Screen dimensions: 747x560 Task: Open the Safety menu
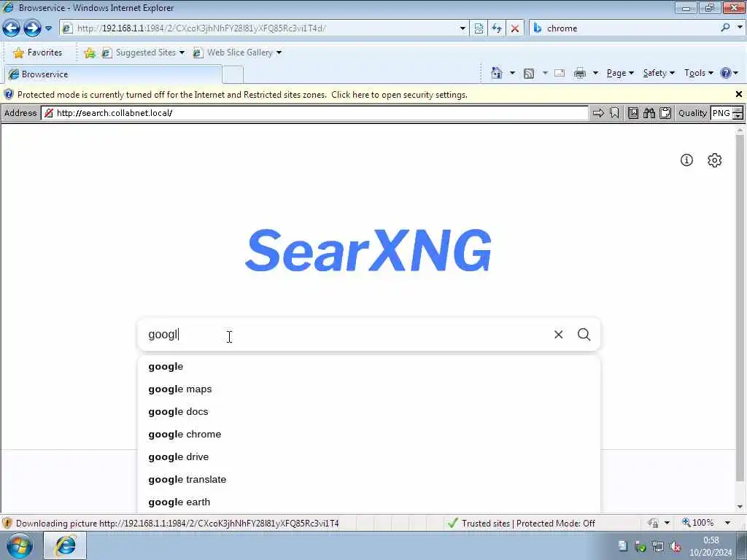pos(659,73)
